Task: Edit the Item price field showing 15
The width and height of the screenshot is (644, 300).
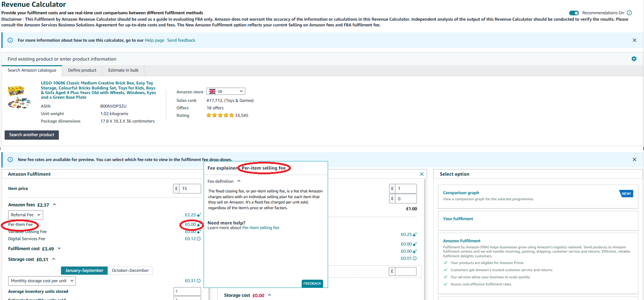Action: tap(190, 188)
